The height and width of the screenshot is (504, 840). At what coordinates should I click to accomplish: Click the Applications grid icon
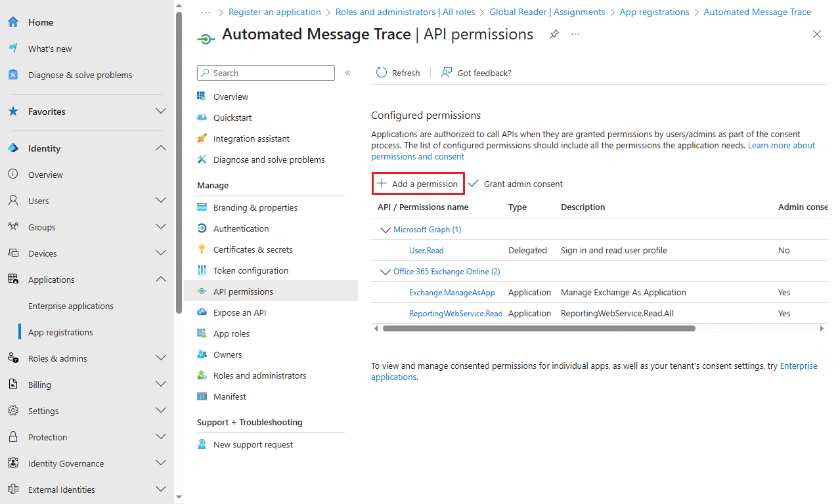point(13,280)
